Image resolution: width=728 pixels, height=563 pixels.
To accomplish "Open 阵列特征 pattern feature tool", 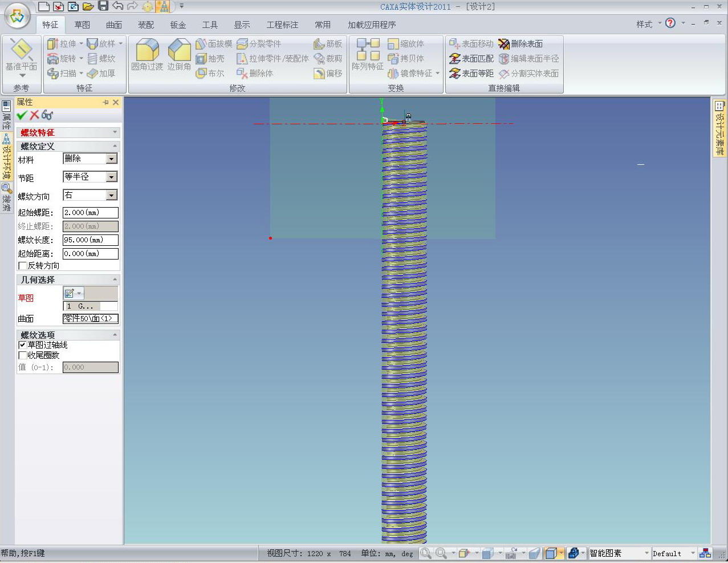I will click(368, 55).
